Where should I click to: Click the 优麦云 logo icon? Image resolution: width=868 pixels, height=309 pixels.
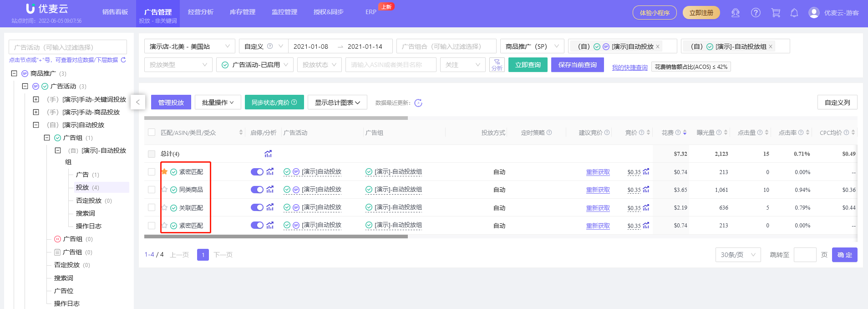pyautogui.click(x=30, y=9)
